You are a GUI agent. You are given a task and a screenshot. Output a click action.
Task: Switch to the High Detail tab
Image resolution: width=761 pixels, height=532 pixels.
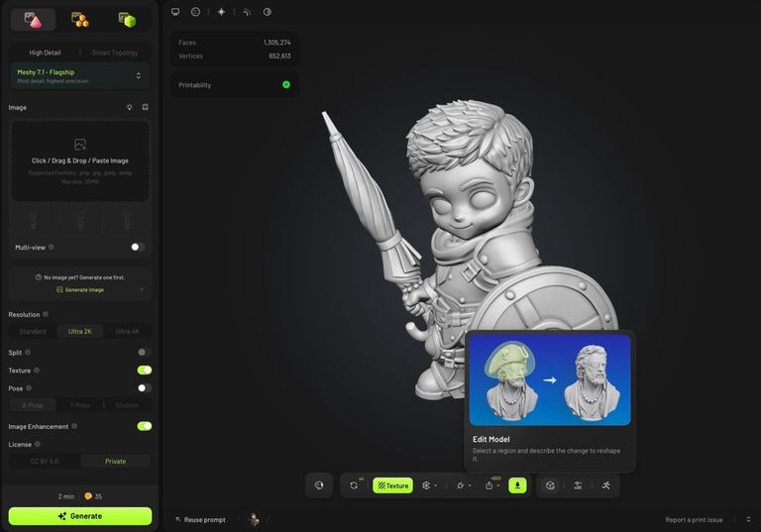tap(45, 53)
